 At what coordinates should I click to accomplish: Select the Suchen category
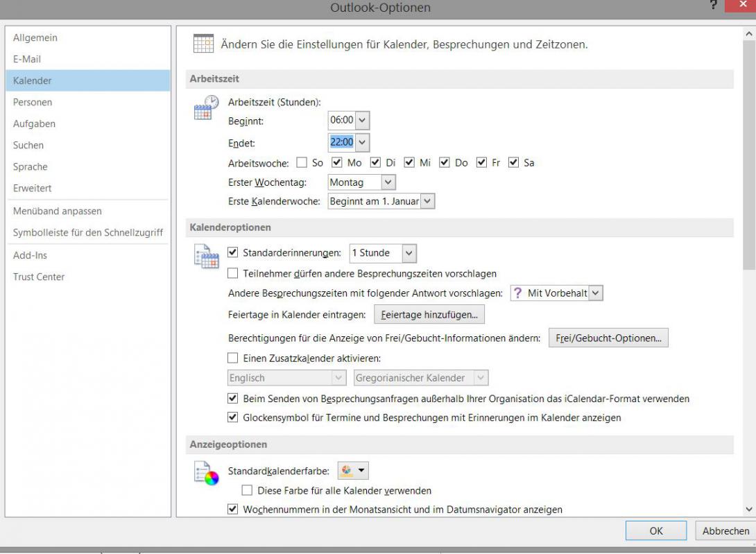click(88, 145)
